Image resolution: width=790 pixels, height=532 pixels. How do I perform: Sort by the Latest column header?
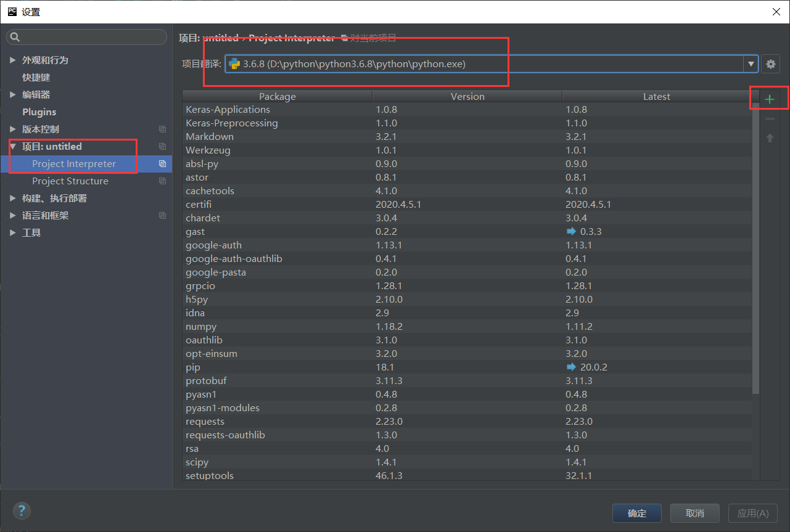pos(657,96)
